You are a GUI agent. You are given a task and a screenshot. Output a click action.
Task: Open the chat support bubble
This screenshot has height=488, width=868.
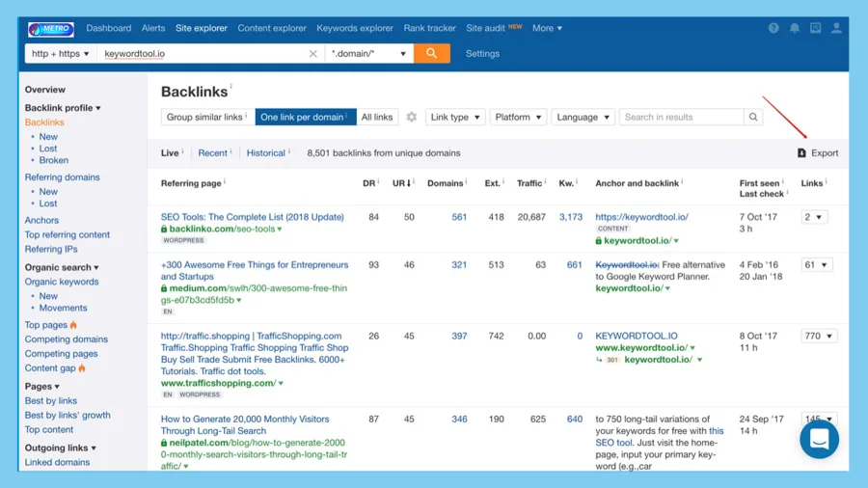tap(819, 440)
